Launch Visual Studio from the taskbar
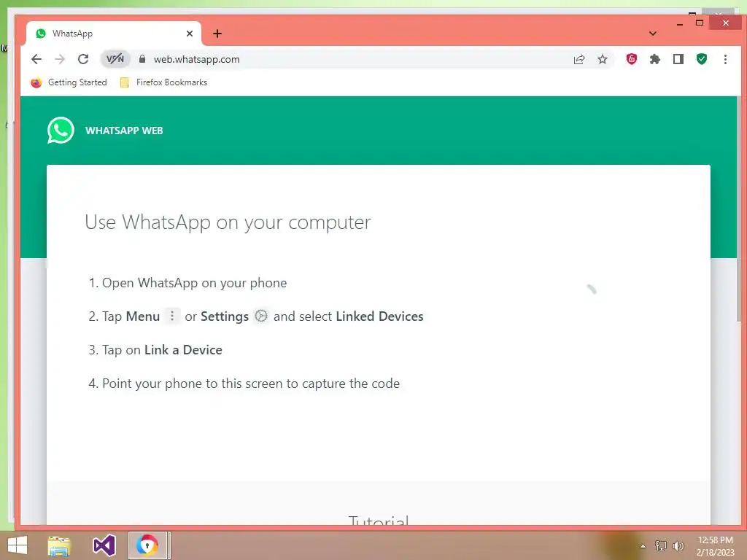This screenshot has height=560, width=747. pos(104,545)
